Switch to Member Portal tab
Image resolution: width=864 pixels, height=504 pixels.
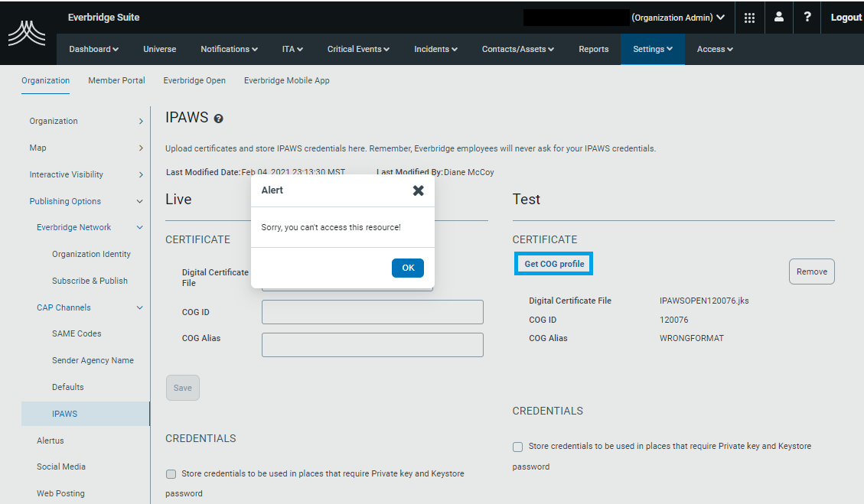(116, 80)
